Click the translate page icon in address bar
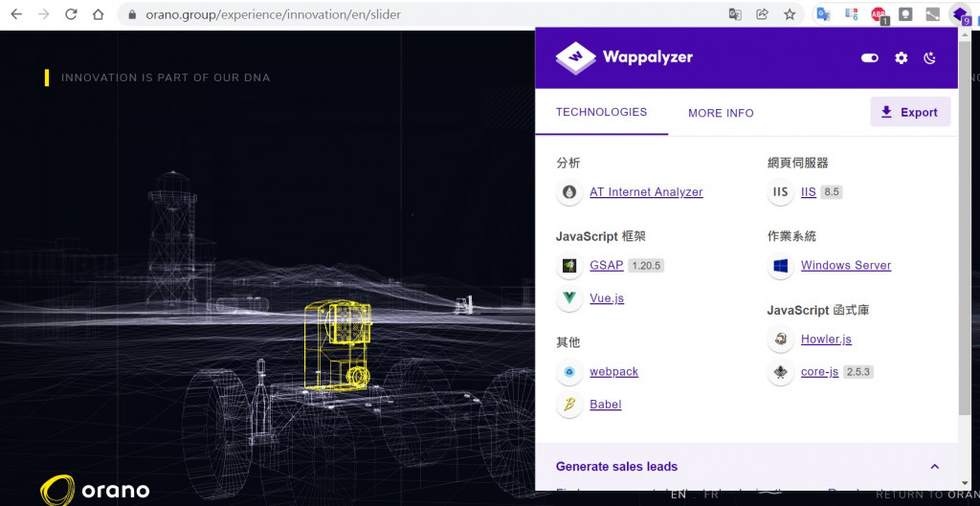Image resolution: width=980 pixels, height=506 pixels. [x=735, y=14]
